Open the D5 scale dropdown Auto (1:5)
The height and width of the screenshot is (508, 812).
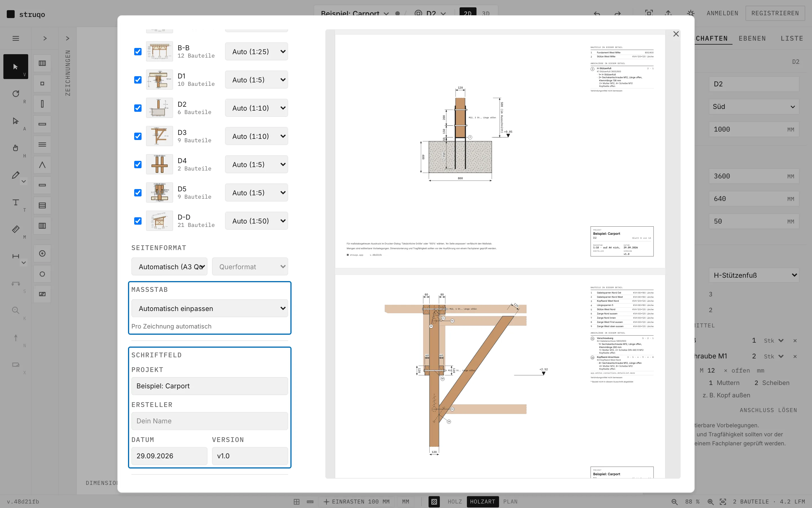click(x=256, y=192)
